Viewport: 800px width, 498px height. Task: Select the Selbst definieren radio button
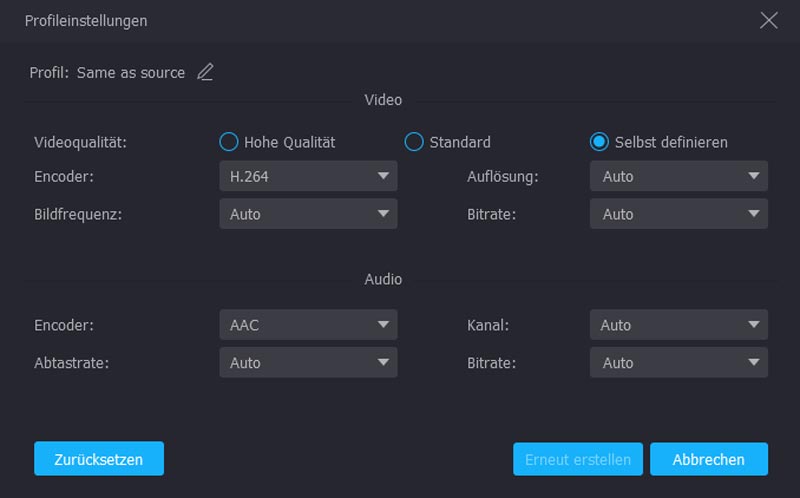pyautogui.click(x=600, y=142)
